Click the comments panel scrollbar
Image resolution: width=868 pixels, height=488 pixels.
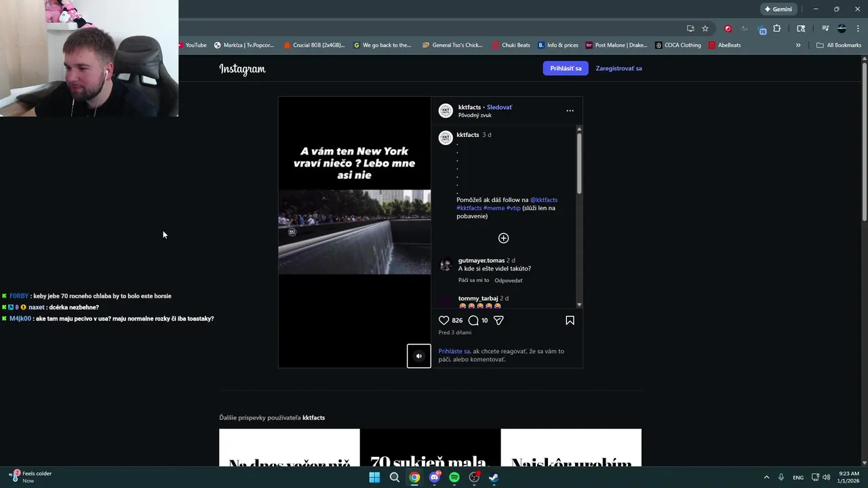pos(579,163)
